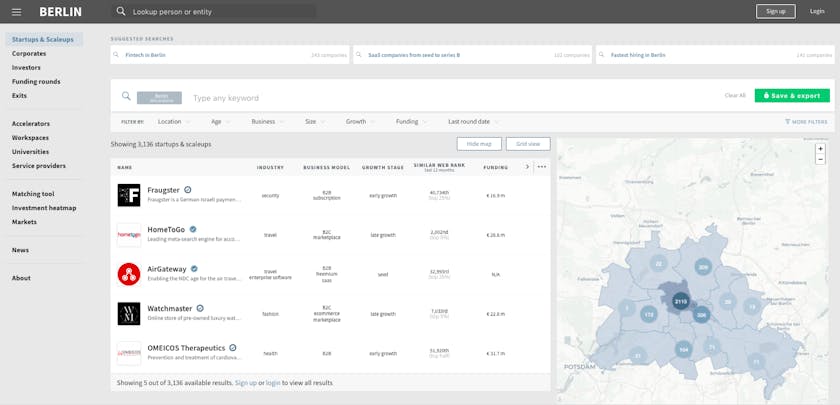Open the table column options ellipsis
840x405 pixels.
point(542,167)
